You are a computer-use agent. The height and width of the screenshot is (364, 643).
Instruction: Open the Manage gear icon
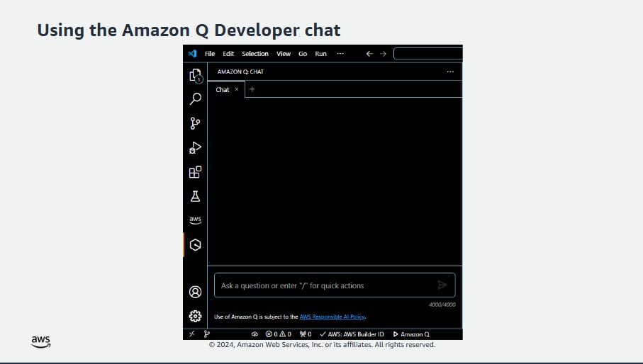pyautogui.click(x=195, y=316)
